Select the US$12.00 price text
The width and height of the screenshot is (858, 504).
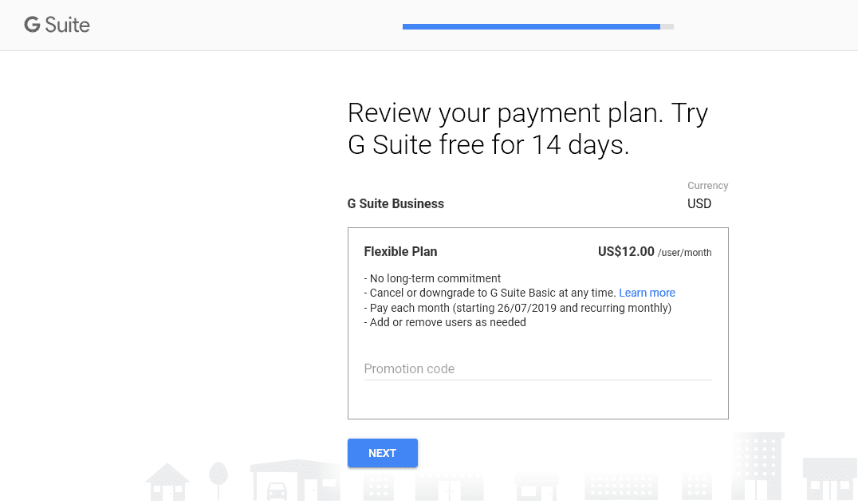point(626,252)
